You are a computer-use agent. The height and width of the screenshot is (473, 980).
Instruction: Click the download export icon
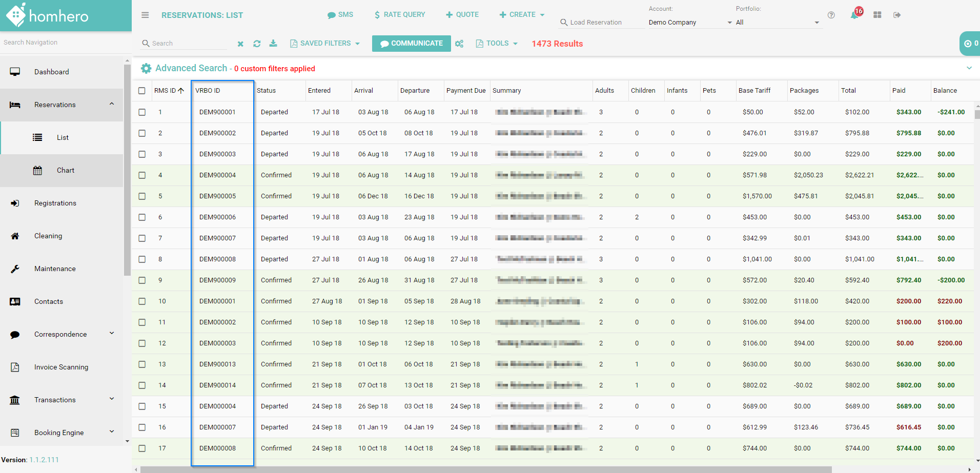pos(273,44)
